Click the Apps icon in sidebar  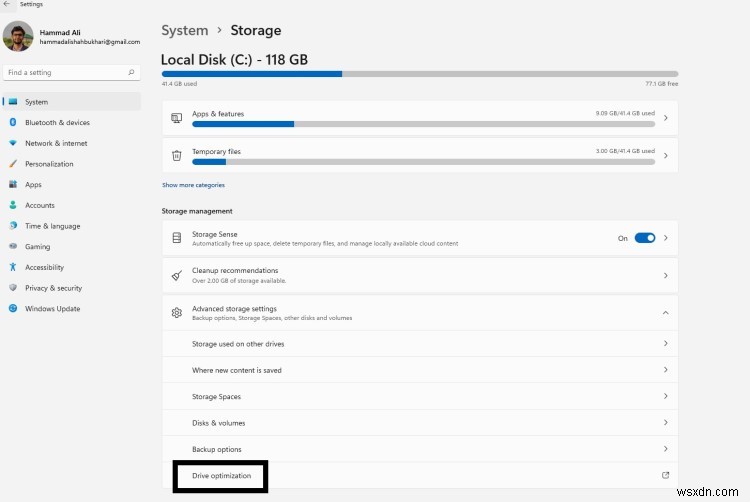click(x=13, y=185)
